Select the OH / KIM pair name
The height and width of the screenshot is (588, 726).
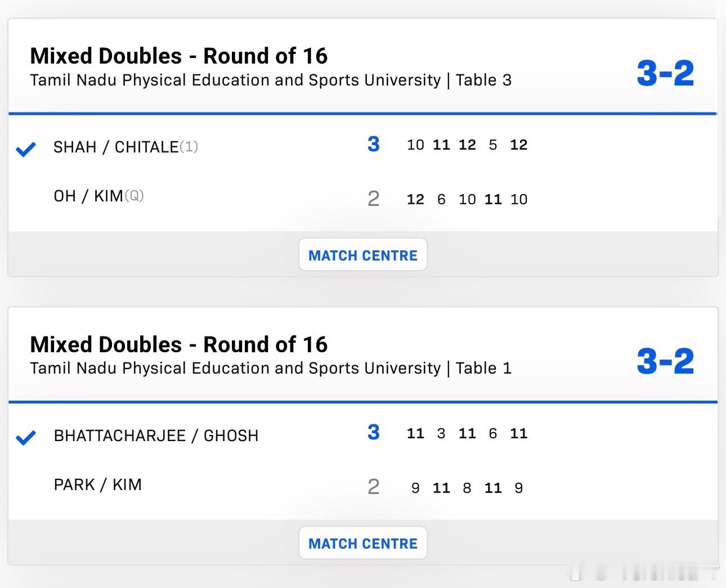tap(88, 196)
